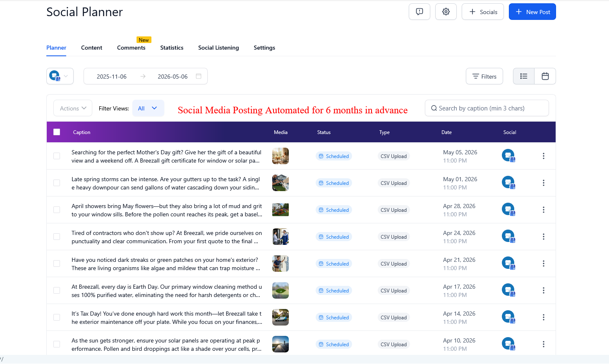Screen dimensions: 609x364
Task: Click social account icon on Tax Day row
Action: pyautogui.click(x=508, y=317)
